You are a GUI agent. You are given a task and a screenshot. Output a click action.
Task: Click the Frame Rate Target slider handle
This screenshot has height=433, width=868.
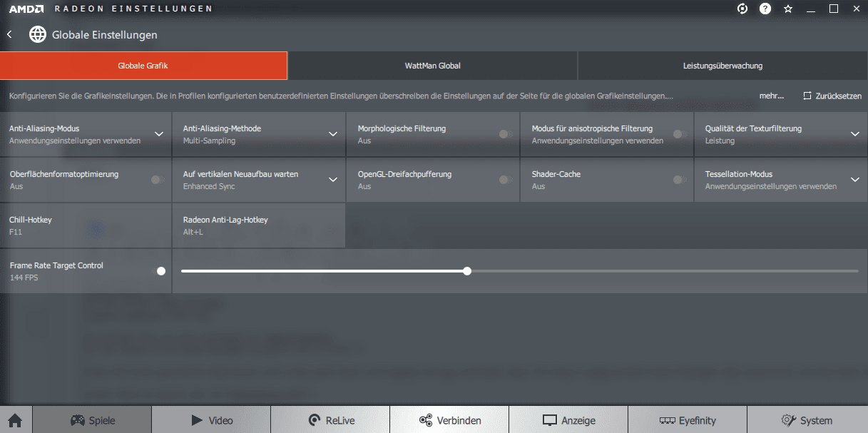tap(467, 271)
